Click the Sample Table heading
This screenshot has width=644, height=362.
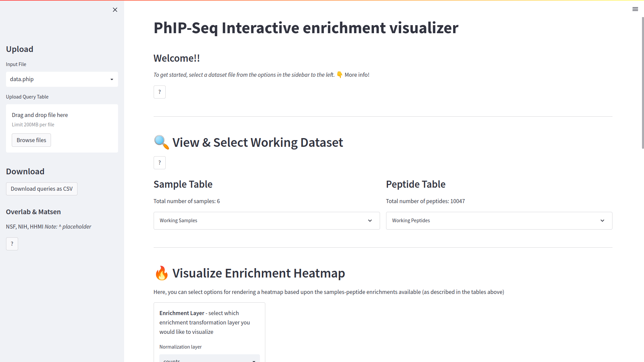click(x=183, y=184)
